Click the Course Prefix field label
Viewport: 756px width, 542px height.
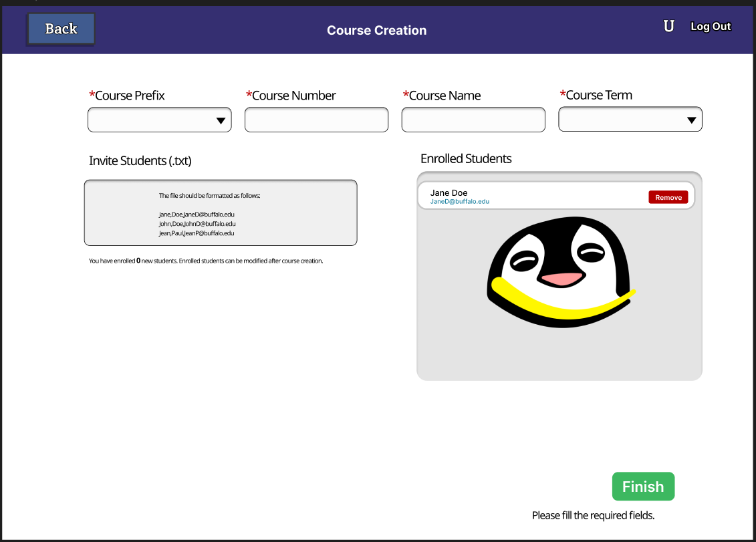[x=127, y=96]
